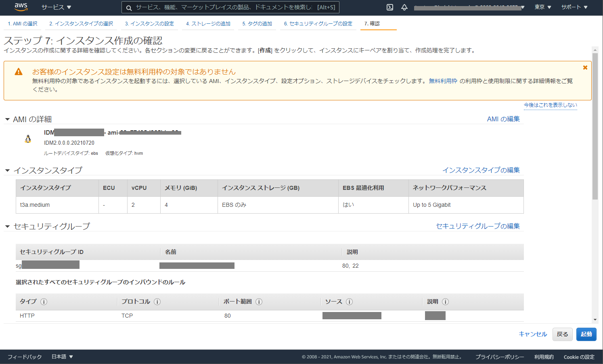Open the notifications bell icon
603x364 pixels.
tap(404, 7)
